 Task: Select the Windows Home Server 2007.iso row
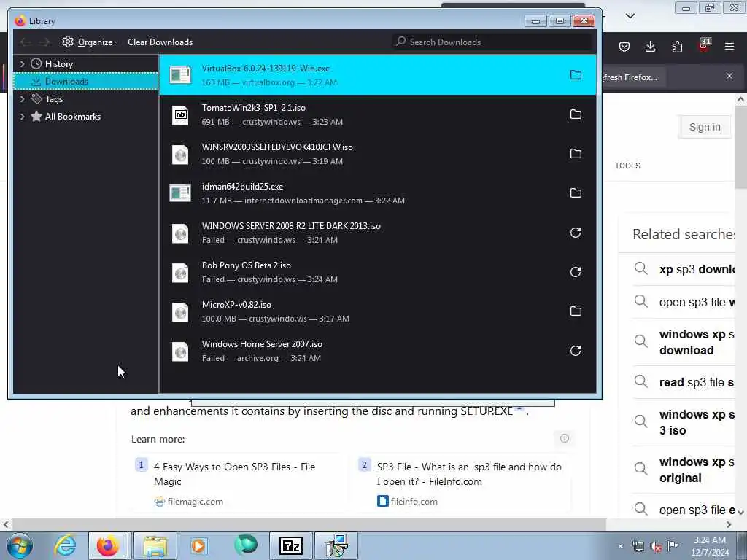pyautogui.click(x=377, y=351)
